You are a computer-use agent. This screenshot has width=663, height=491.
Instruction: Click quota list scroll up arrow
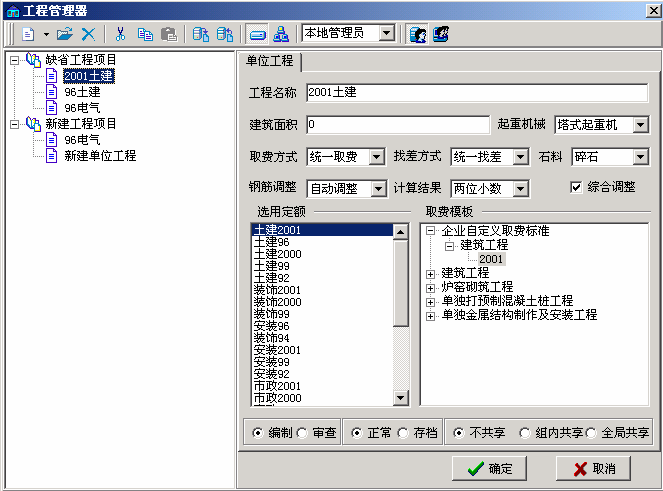tap(400, 232)
